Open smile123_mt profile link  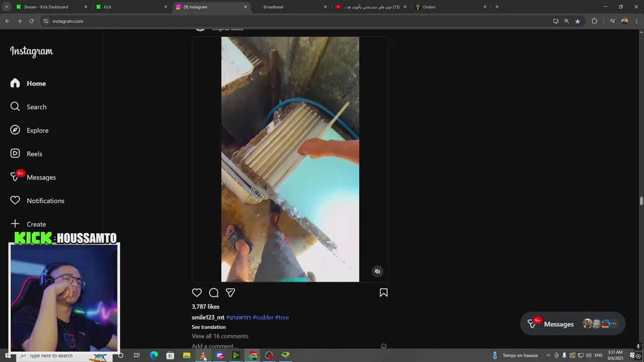pyautogui.click(x=208, y=317)
